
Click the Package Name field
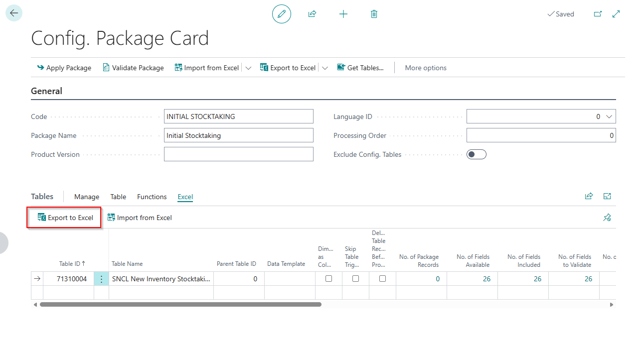(x=239, y=135)
